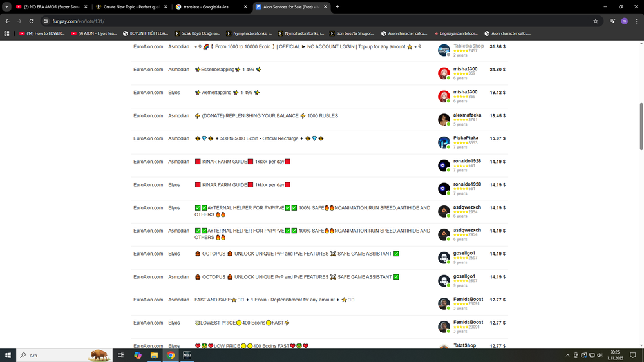Click the page vertical scrollbar thumb
Image resolution: width=644 pixels, height=362 pixels.
point(641,126)
